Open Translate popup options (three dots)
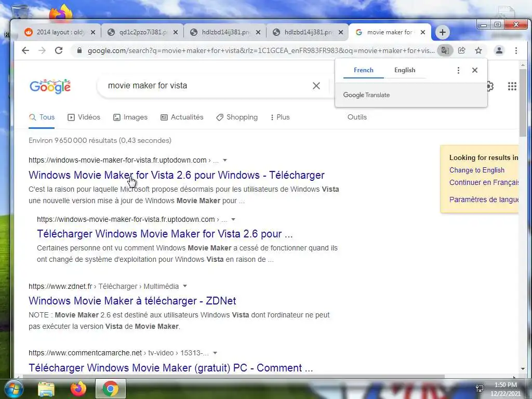This screenshot has height=399, width=532. (x=458, y=70)
